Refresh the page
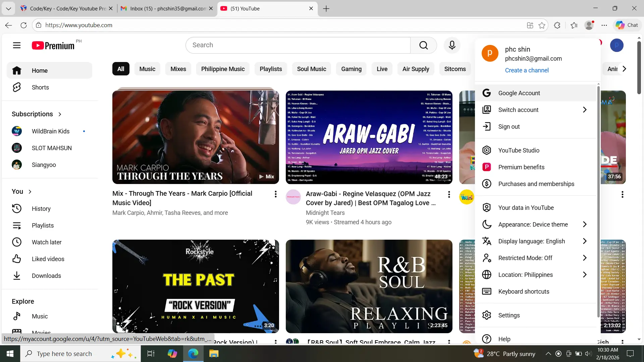Screen dimensions: 644x362 23,25
